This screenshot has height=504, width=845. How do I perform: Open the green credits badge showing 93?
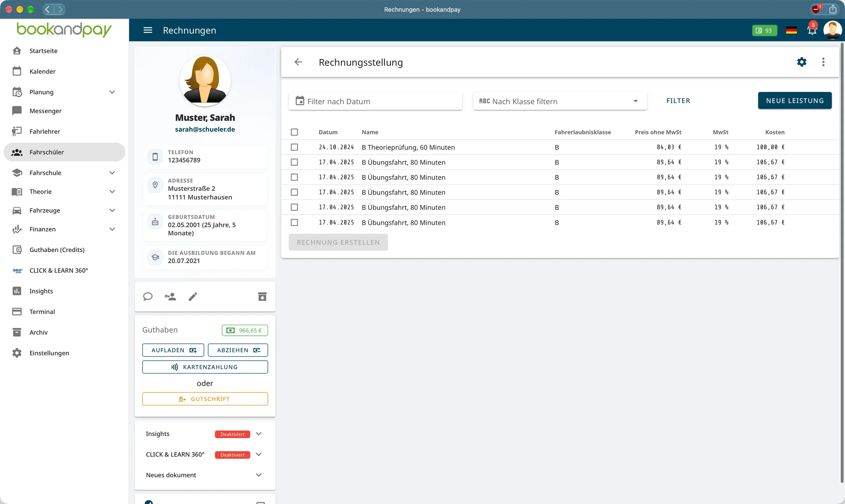coord(764,30)
